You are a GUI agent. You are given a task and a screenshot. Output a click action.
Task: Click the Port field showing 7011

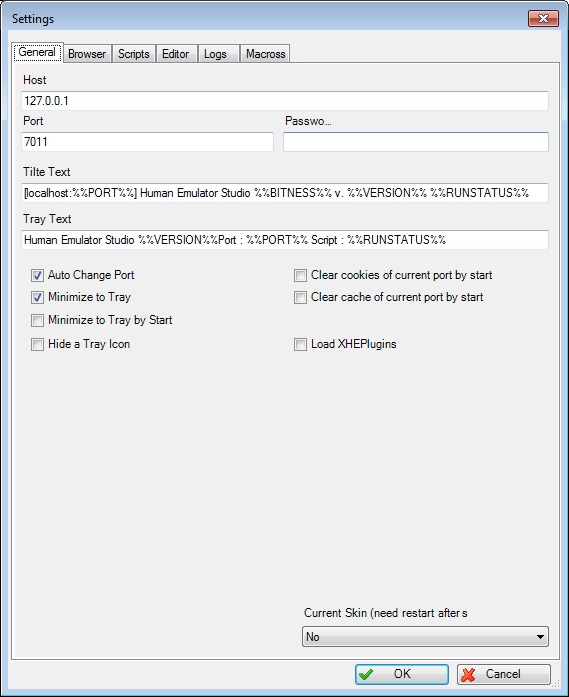147,142
